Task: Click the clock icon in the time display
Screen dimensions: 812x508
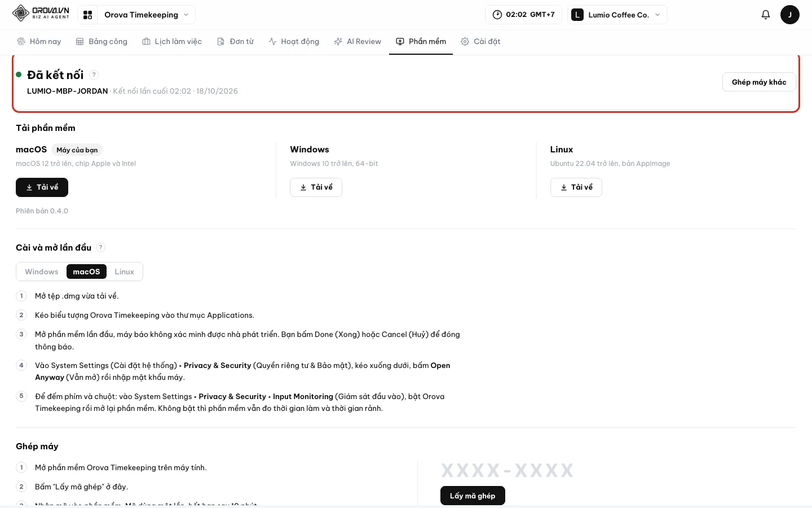Action: point(497,15)
